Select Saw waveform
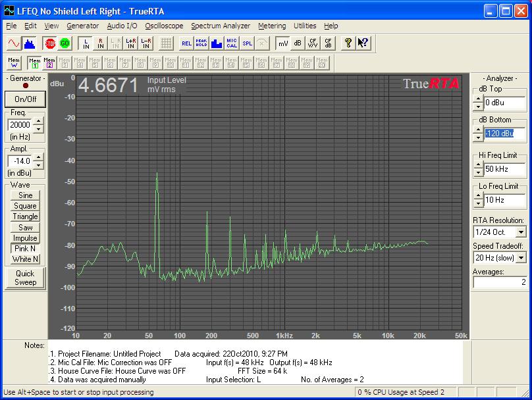Image resolution: width=532 pixels, height=400 pixels. tap(25, 228)
